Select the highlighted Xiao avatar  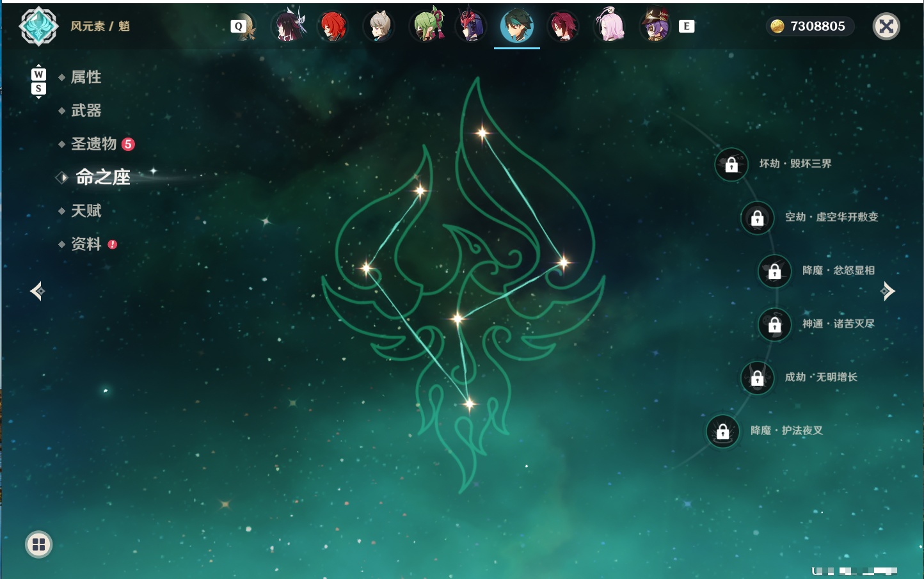pyautogui.click(x=516, y=26)
